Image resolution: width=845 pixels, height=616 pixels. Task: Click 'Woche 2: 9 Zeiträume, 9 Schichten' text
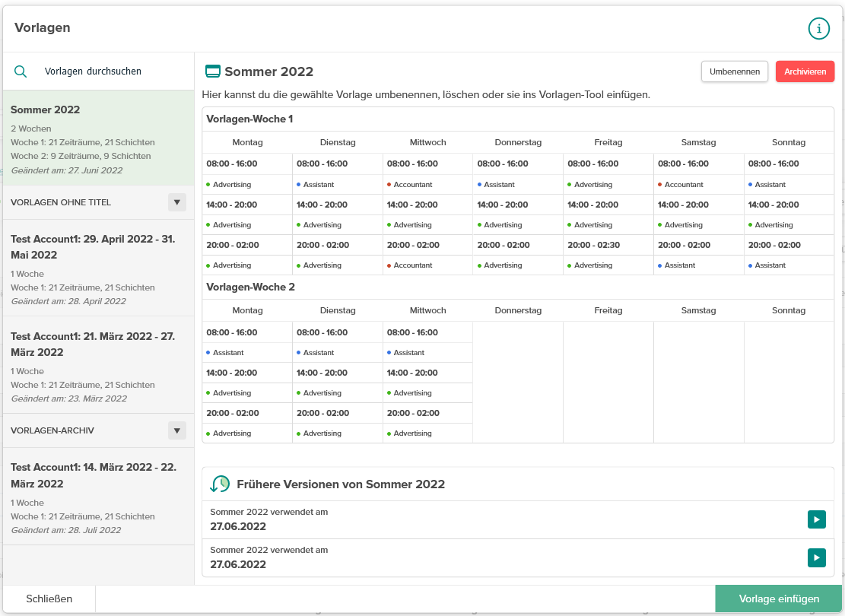[81, 157]
